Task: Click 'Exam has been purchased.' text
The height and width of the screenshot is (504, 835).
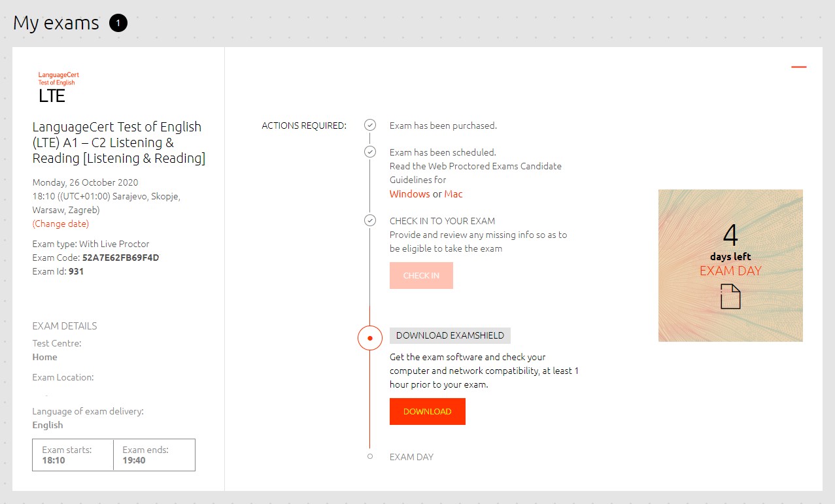Action: point(443,126)
